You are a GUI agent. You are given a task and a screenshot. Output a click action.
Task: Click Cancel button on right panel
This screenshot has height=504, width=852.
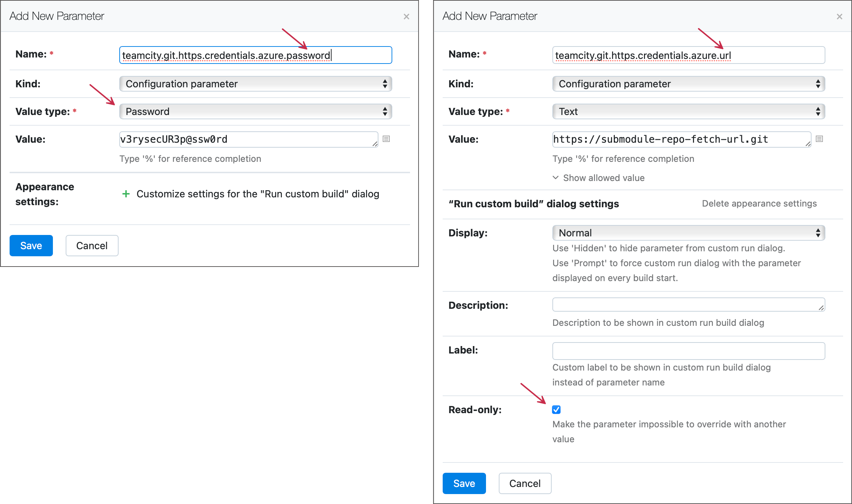tap(524, 483)
